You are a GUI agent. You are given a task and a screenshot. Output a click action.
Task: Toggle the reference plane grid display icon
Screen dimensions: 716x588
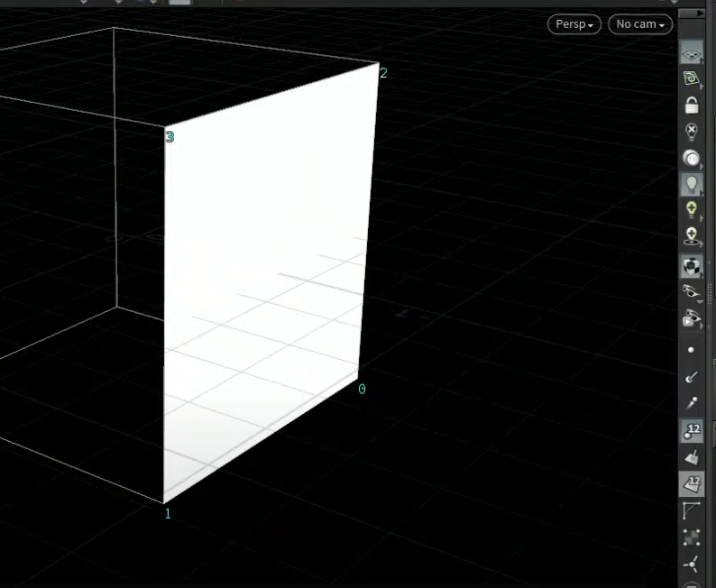(x=692, y=54)
